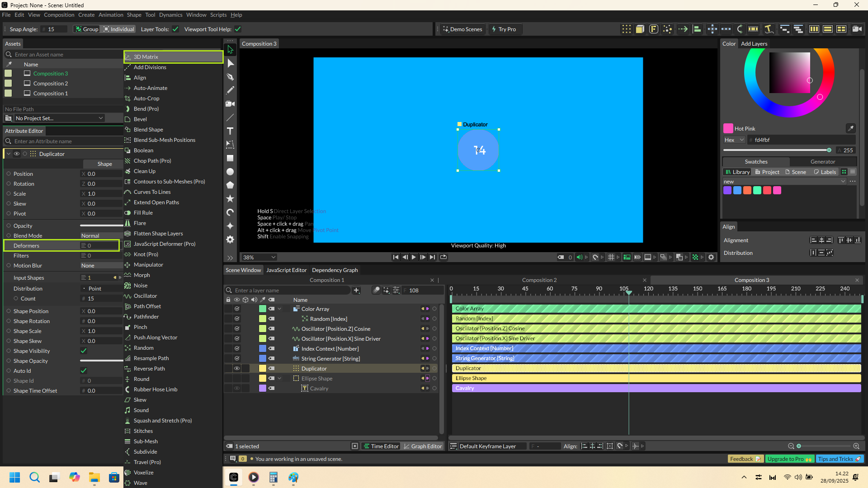The height and width of the screenshot is (488, 868).
Task: Toggle the Auto Id checkbox
Action: pyautogui.click(x=84, y=371)
